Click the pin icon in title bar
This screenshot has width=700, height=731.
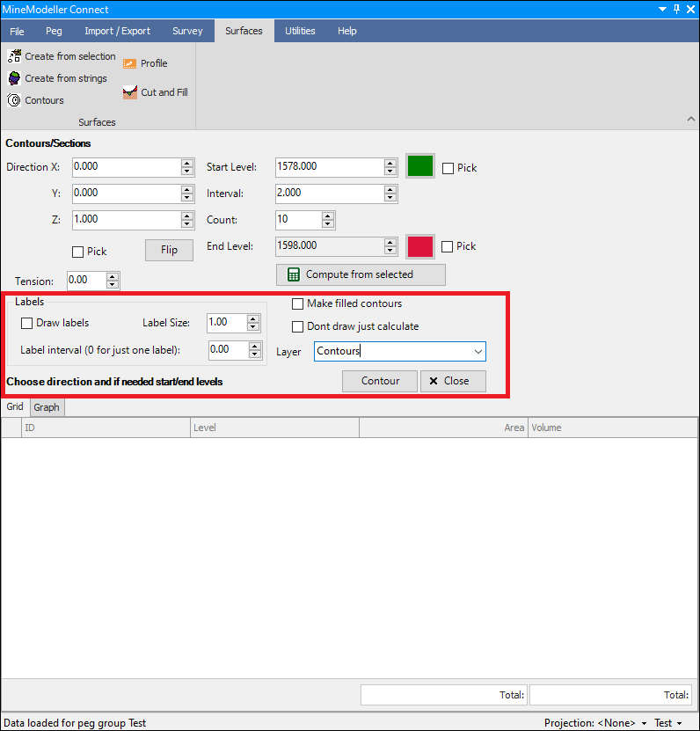point(676,9)
